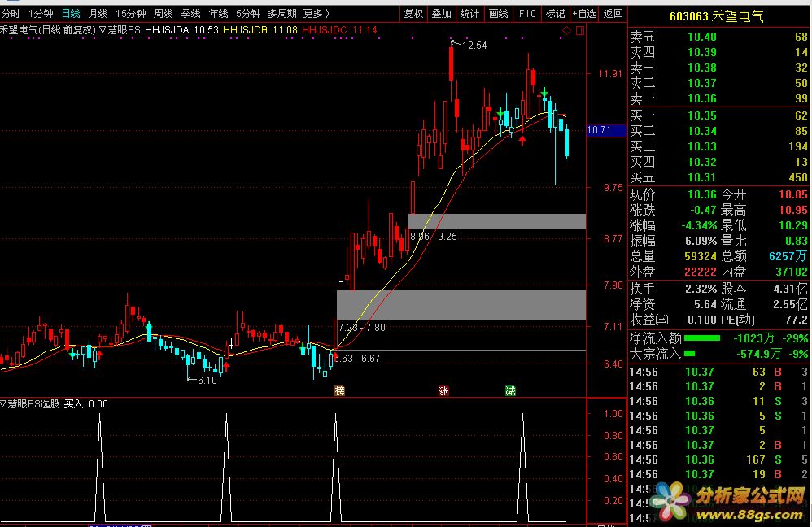Click the 净流入额 green bar
This screenshot has height=527, width=812.
pos(701,338)
